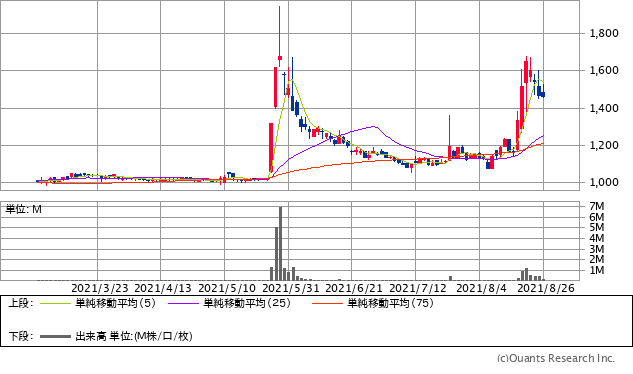The image size is (633, 374).
Task: Click the 1,200 price axis label
Action: pos(604,145)
